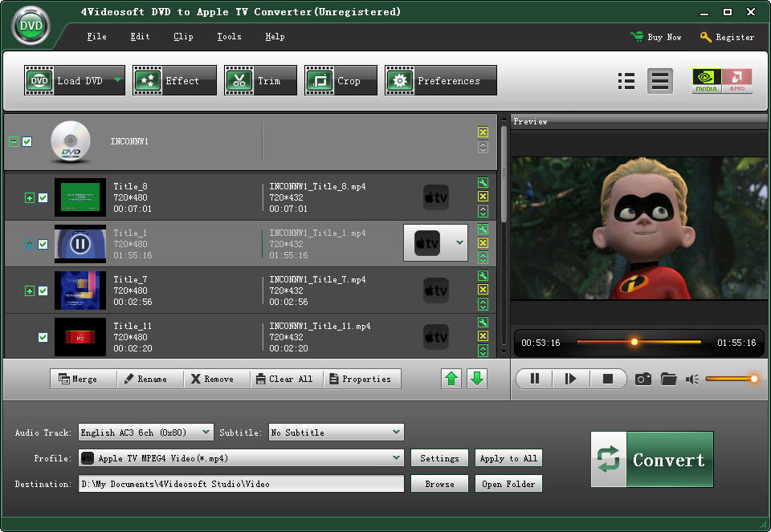
Task: Step to next frame in preview
Action: coord(570,379)
